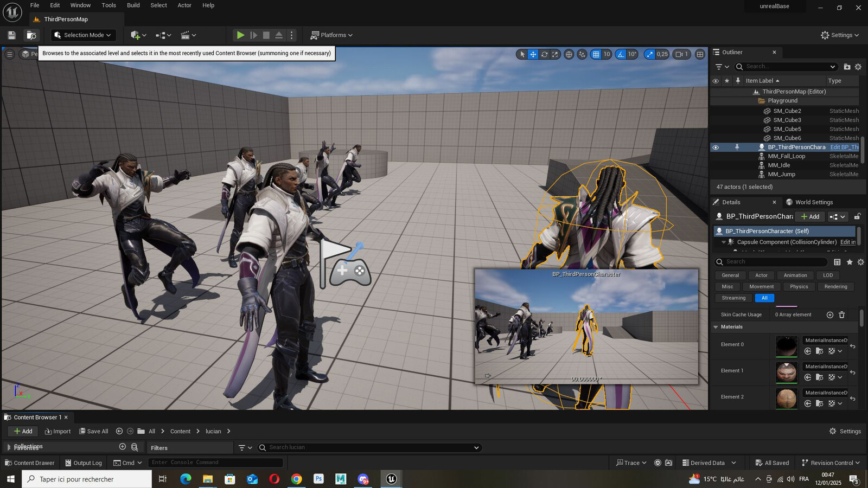The width and height of the screenshot is (868, 488).
Task: Toggle rotation snapping angle icon
Action: pyautogui.click(x=621, y=54)
